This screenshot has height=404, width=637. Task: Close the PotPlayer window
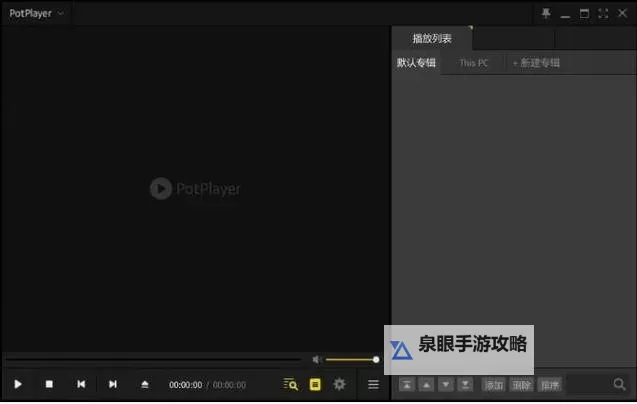point(622,13)
